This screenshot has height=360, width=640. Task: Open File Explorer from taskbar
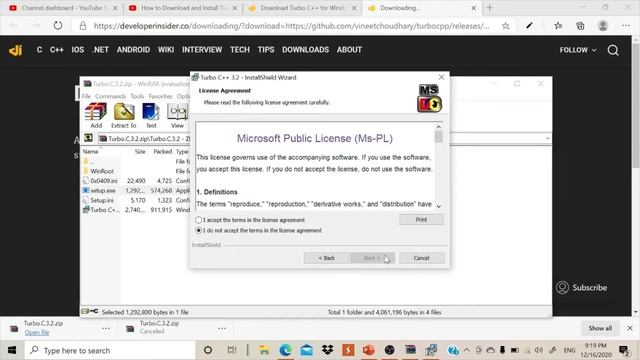click(x=264, y=350)
